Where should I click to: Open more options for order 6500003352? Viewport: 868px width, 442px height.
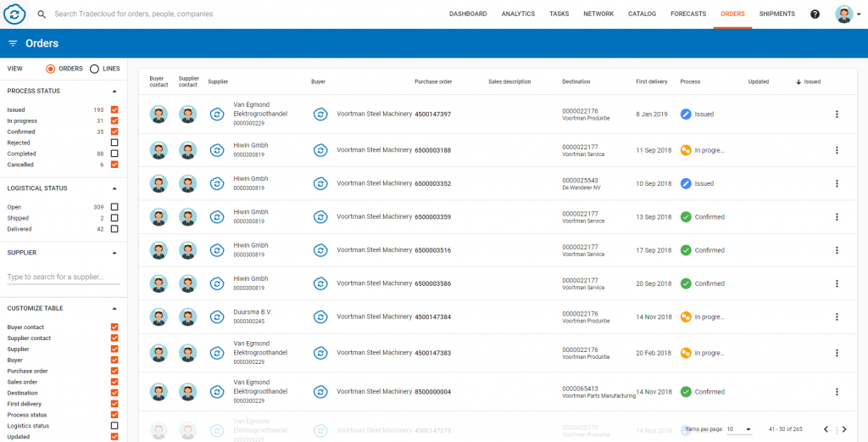point(837,183)
